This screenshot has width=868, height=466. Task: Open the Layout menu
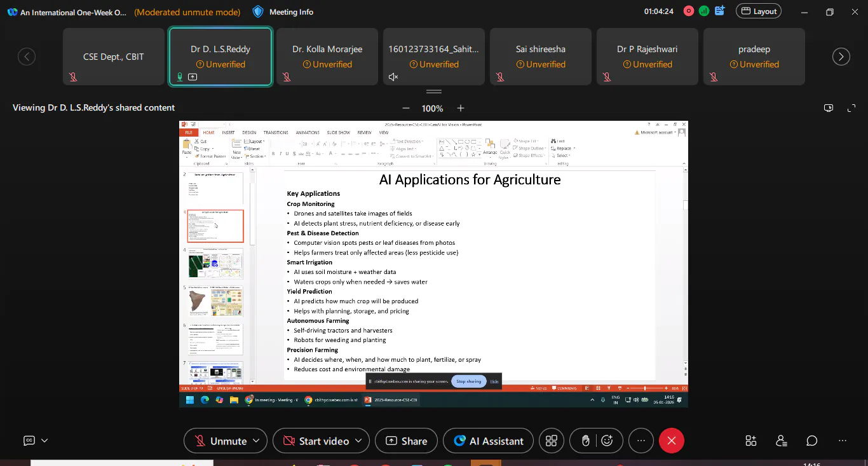[758, 11]
